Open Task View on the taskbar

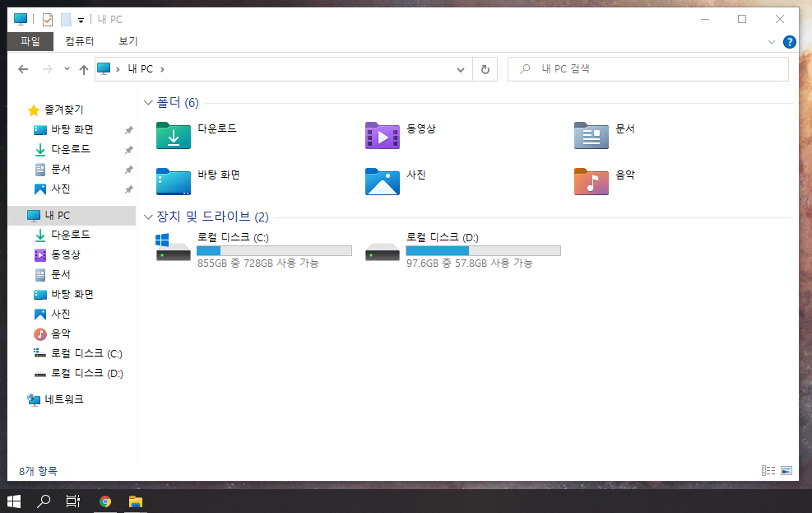[73, 501]
